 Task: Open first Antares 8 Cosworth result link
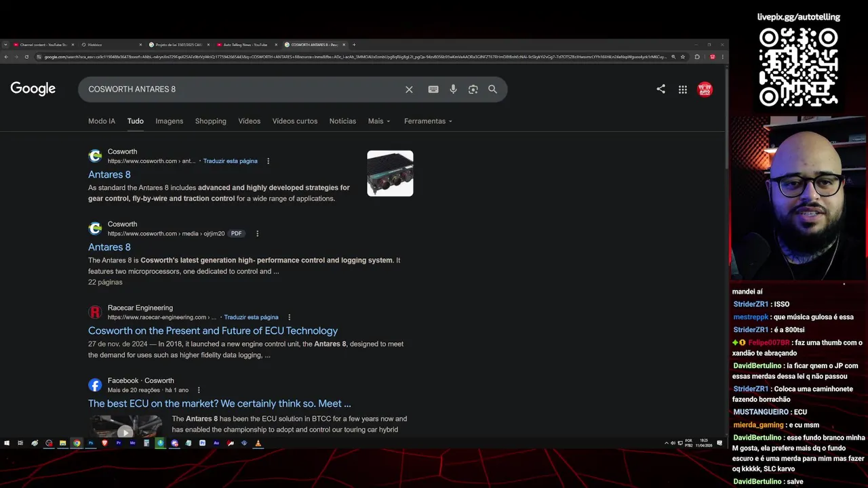point(109,175)
